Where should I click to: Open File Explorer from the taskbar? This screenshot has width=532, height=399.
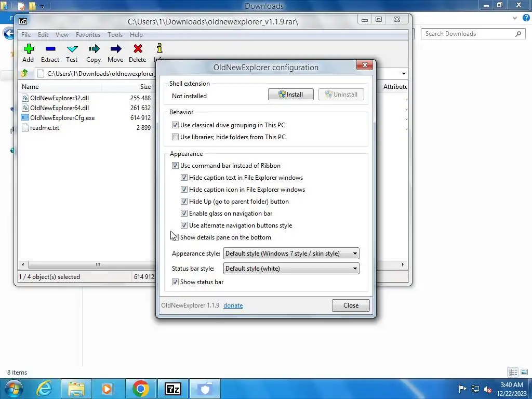[x=76, y=389]
